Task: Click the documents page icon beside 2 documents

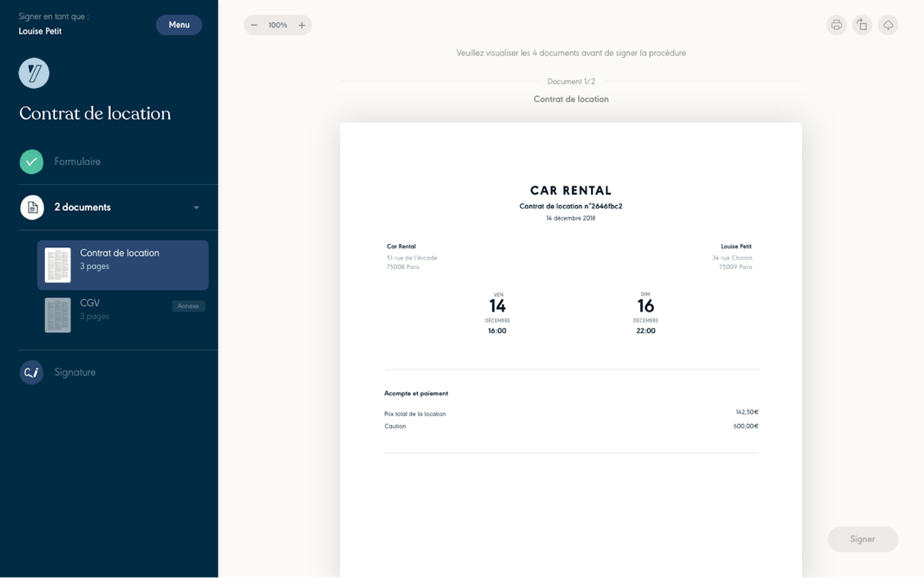Action: [32, 207]
